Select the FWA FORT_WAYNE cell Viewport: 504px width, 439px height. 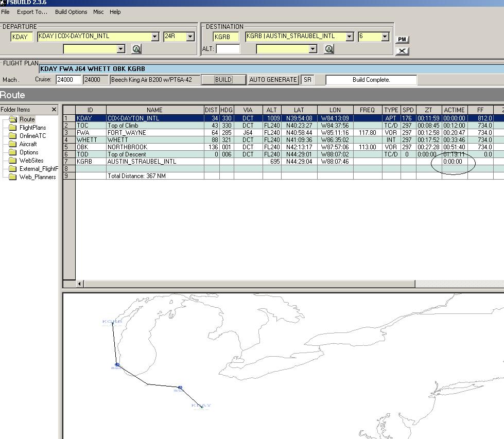coord(155,133)
